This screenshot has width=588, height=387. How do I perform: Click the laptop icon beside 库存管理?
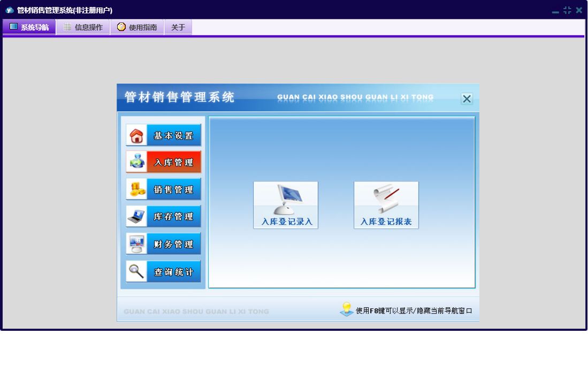136,216
